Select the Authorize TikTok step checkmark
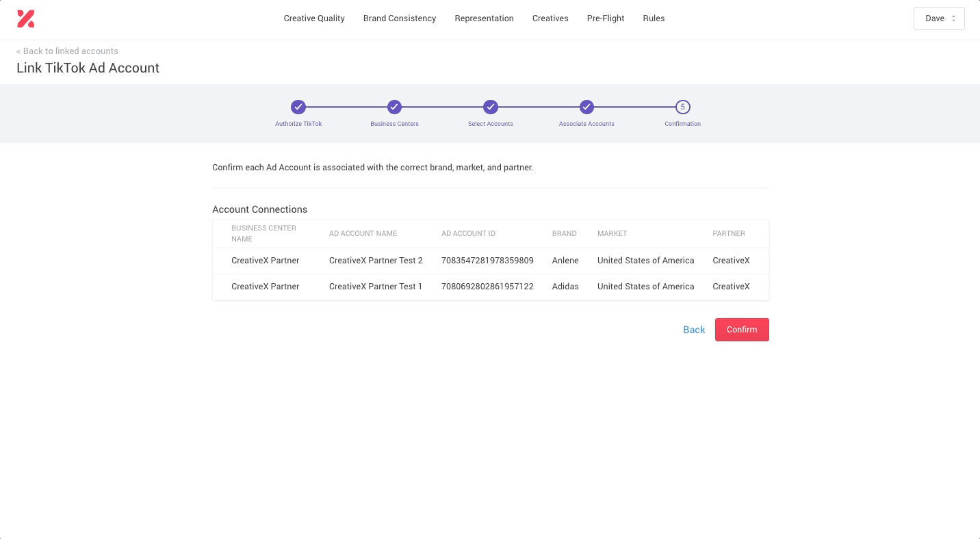The width and height of the screenshot is (980, 539). [298, 107]
